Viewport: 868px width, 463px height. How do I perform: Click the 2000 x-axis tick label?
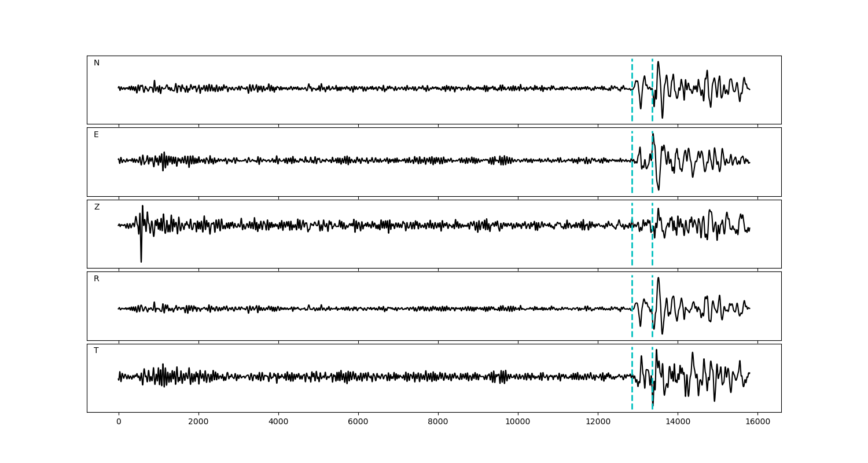198,422
